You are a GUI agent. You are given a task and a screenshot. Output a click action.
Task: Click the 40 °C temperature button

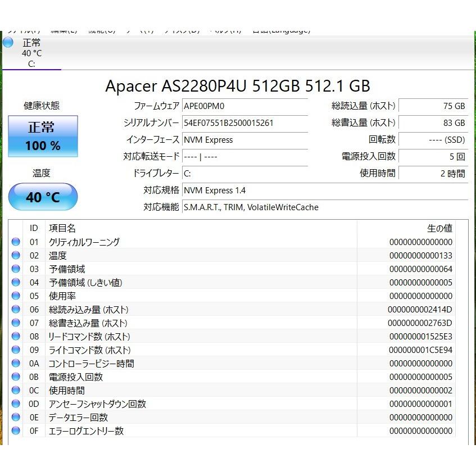click(x=43, y=197)
